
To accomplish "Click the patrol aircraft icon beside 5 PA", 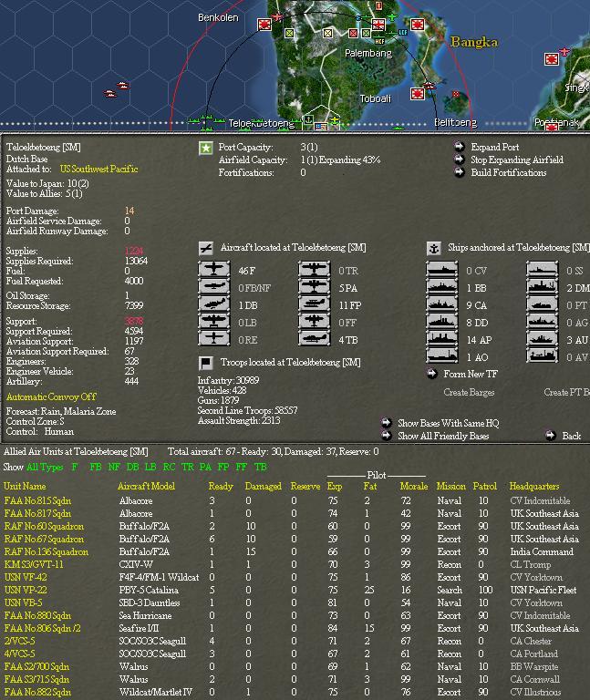I will click(x=315, y=286).
